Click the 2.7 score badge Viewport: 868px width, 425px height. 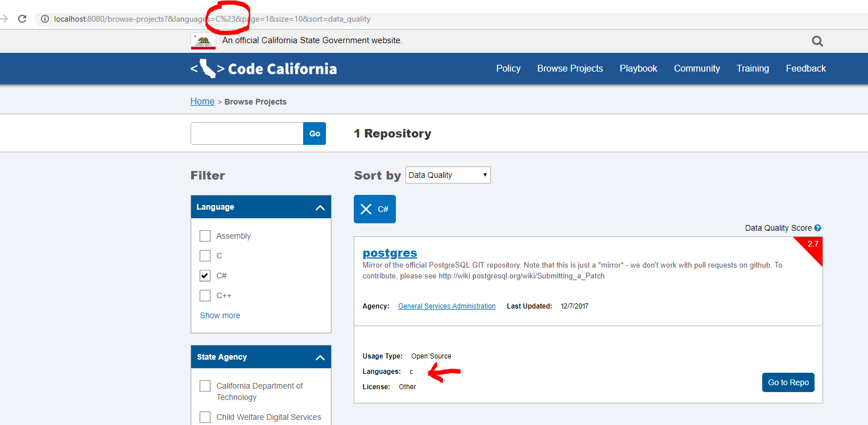point(812,245)
